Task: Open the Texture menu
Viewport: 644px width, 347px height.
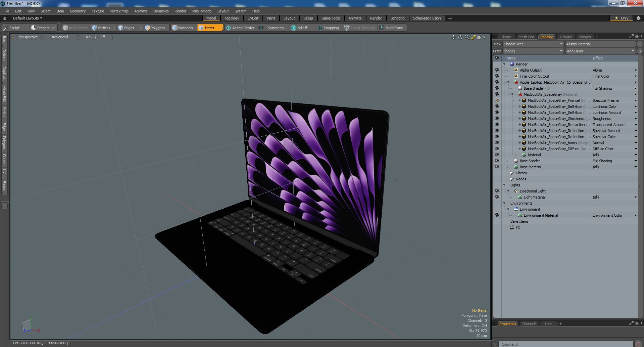Action: pyautogui.click(x=98, y=11)
